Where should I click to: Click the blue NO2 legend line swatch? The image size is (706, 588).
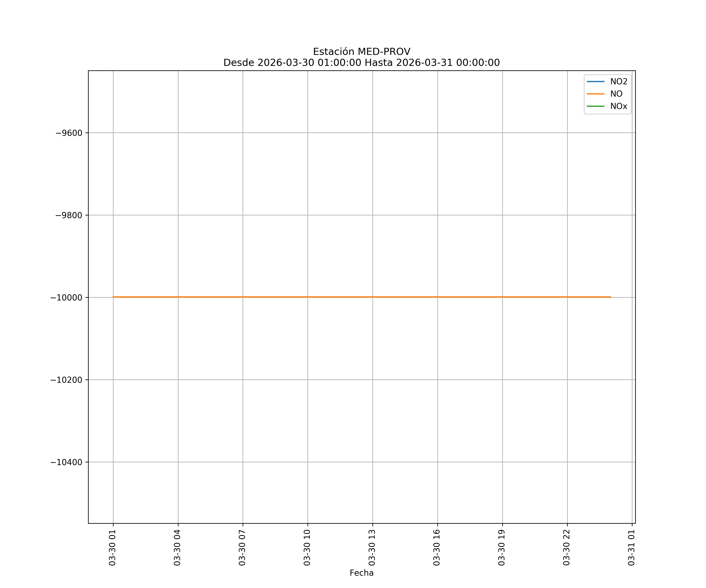point(595,82)
